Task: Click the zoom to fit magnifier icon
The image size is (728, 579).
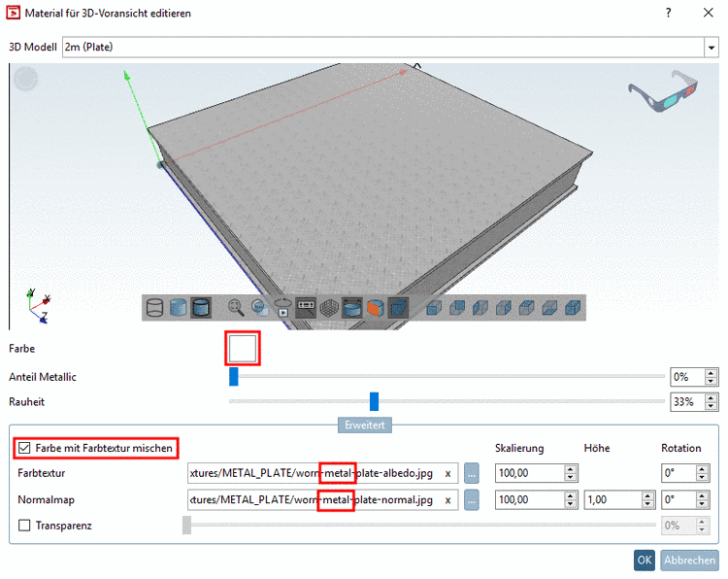Action: click(x=236, y=308)
